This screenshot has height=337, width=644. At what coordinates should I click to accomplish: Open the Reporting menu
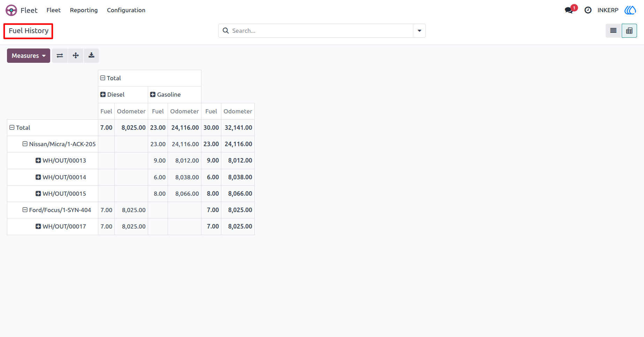[84, 10]
